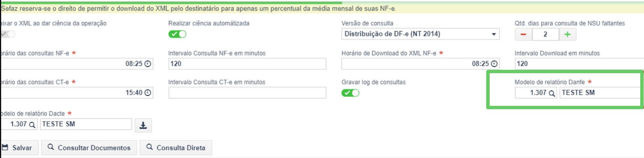644x158 pixels.
Task: Toggle Realizar ciência automátizada switch
Action: coord(177,34)
